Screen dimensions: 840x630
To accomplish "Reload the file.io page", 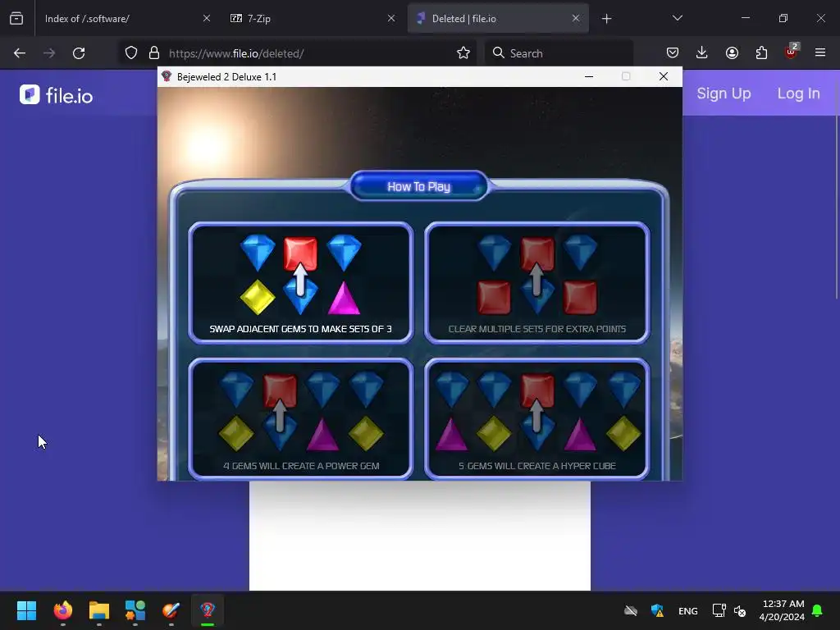I will (79, 53).
